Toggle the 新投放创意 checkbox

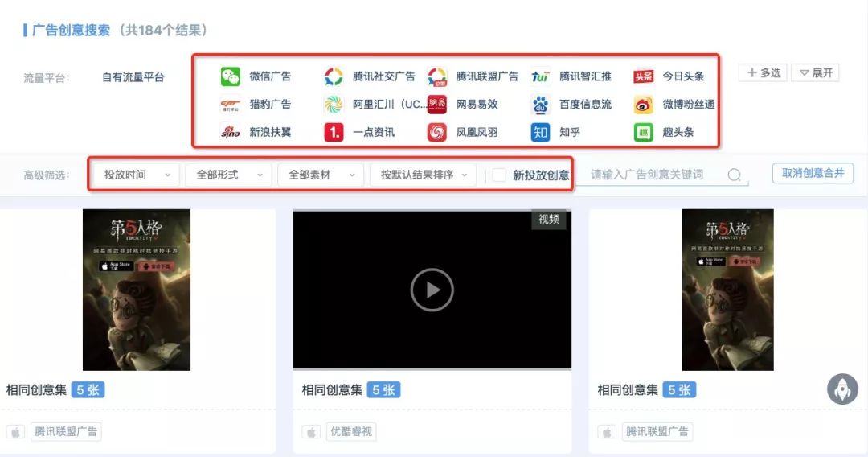(x=499, y=175)
